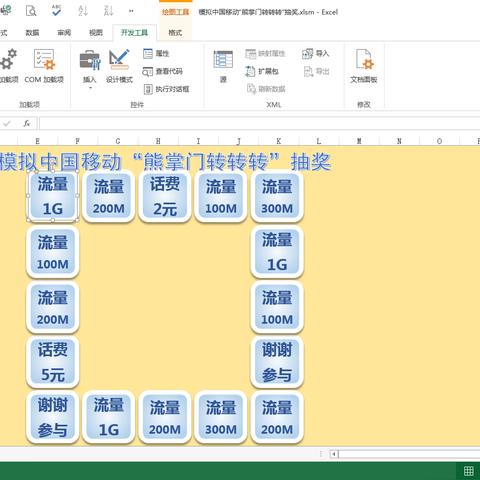Click 映射属性 map properties
The image size is (480, 480).
point(265,53)
